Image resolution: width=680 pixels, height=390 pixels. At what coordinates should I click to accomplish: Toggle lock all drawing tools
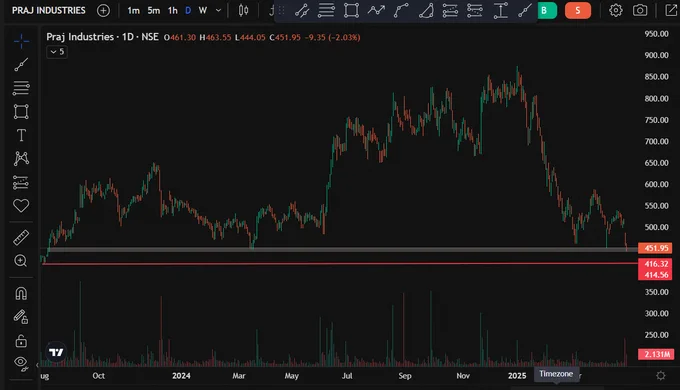(21, 341)
